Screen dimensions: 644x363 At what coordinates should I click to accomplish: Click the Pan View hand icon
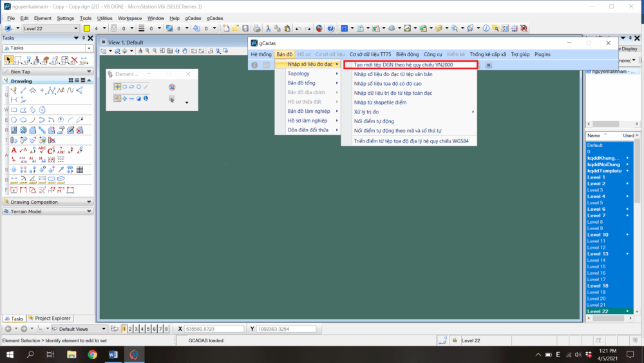point(185,50)
